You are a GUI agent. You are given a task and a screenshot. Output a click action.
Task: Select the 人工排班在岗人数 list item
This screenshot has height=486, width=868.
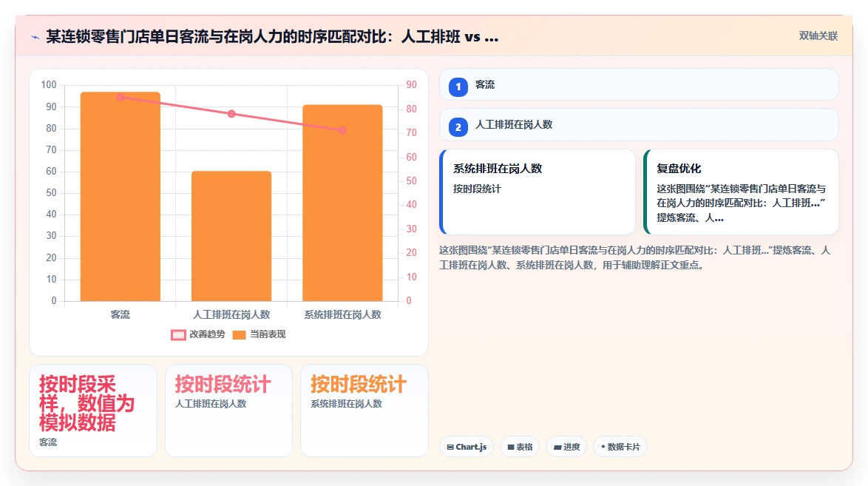coord(639,125)
